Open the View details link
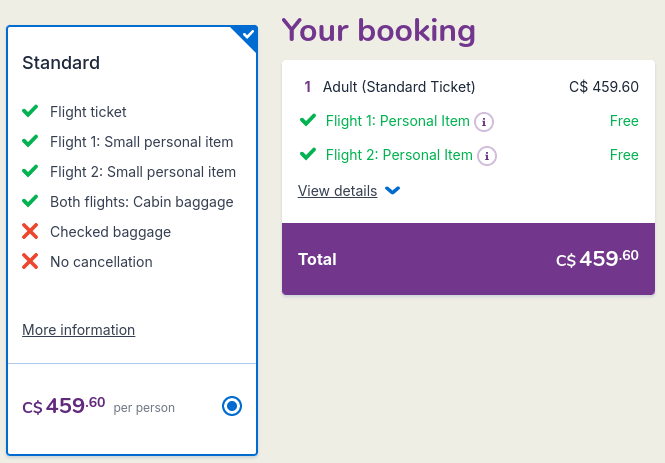The width and height of the screenshot is (665, 463). point(337,191)
